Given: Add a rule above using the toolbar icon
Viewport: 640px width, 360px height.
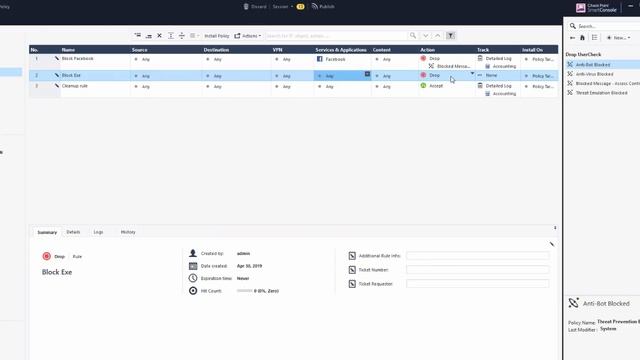Looking at the screenshot, I should tap(138, 36).
